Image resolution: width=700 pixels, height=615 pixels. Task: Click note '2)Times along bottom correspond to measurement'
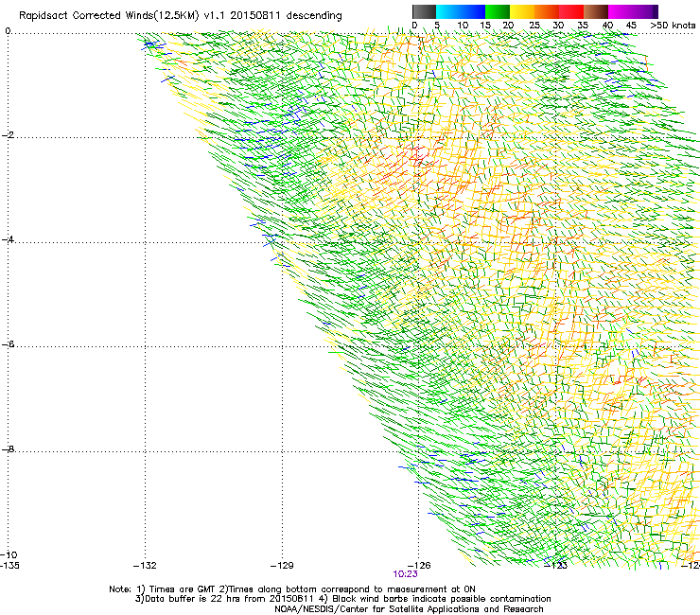click(333, 589)
